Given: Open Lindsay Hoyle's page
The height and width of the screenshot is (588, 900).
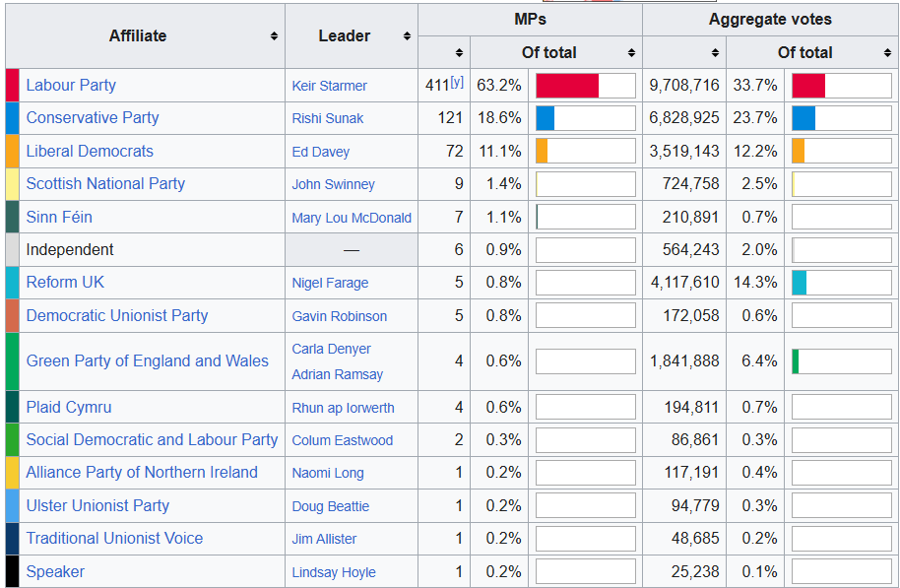Looking at the screenshot, I should [x=334, y=572].
